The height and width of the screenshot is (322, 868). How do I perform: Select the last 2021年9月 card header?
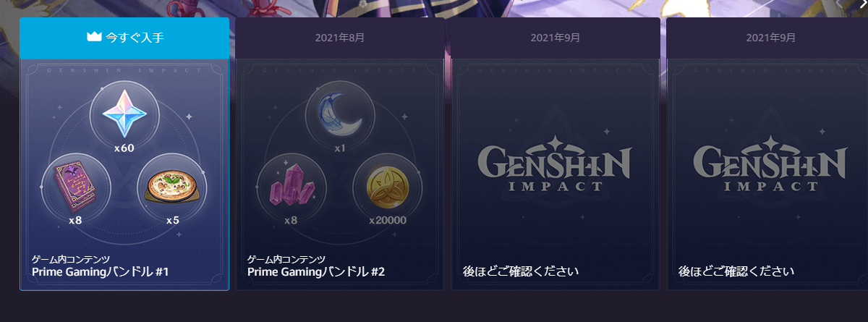(771, 38)
